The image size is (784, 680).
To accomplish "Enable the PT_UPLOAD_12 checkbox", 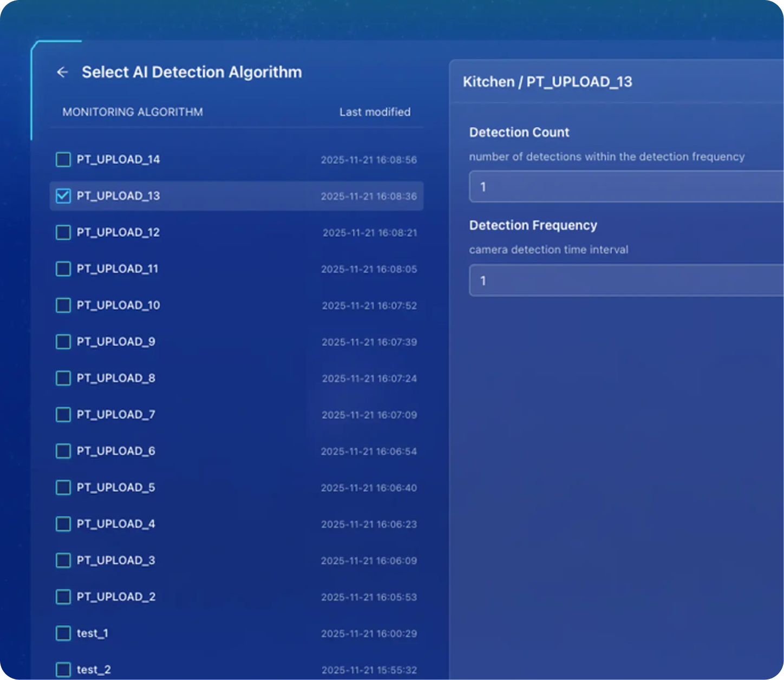I will click(x=63, y=233).
